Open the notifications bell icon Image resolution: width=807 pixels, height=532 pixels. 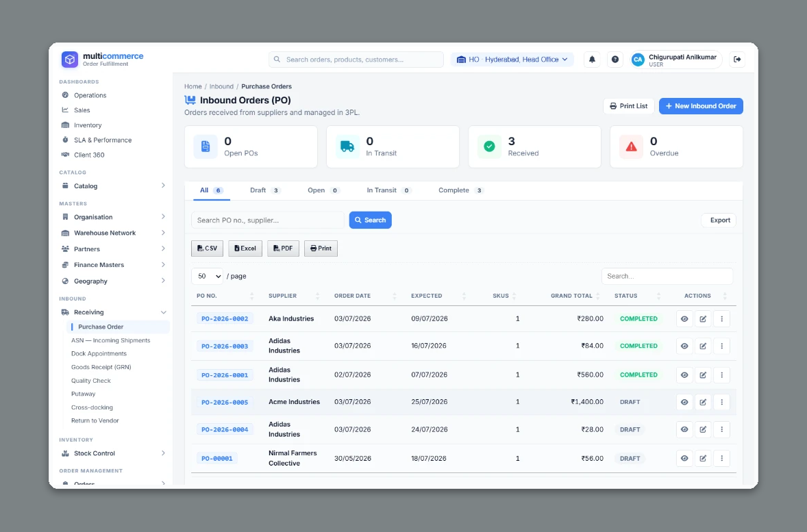tap(592, 60)
